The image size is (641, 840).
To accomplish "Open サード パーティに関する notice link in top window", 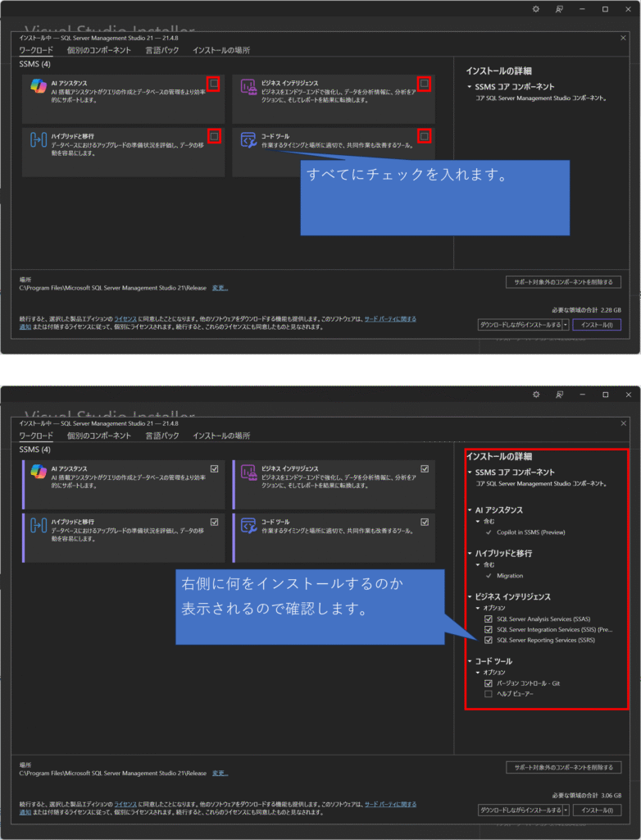I will pos(390,319).
